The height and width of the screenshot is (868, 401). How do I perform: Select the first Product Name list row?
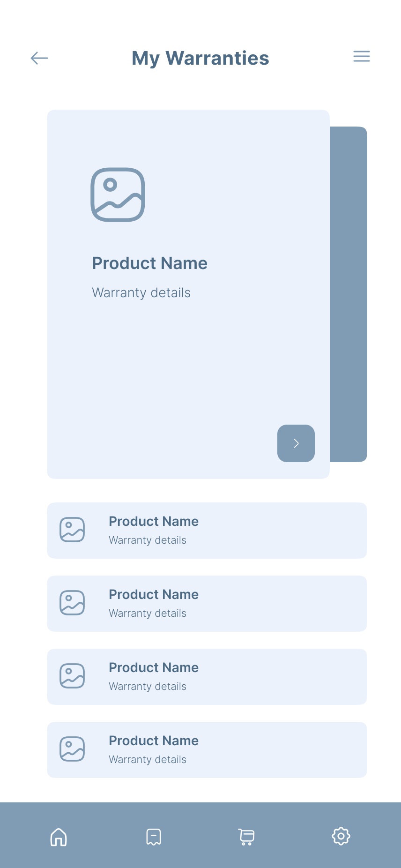[x=234, y=531]
